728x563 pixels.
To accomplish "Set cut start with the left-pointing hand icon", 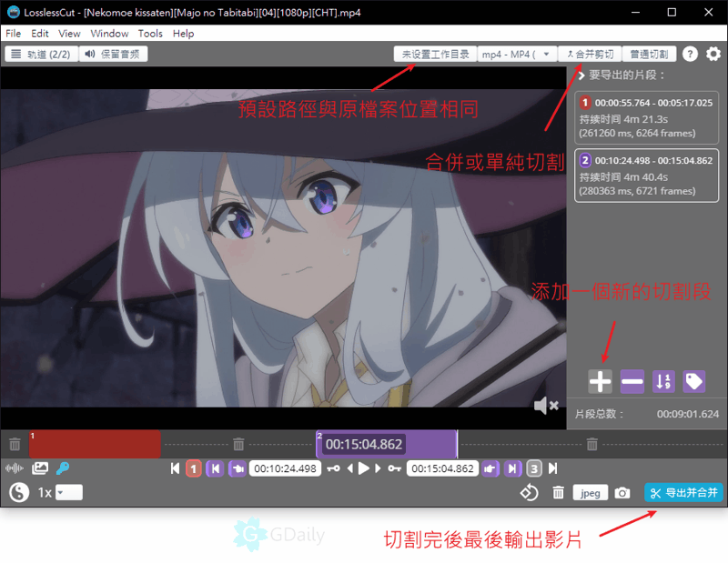I will pos(238,468).
